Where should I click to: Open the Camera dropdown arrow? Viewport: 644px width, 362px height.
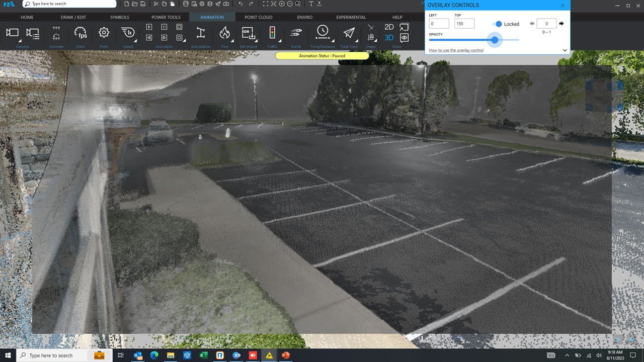[20, 40]
